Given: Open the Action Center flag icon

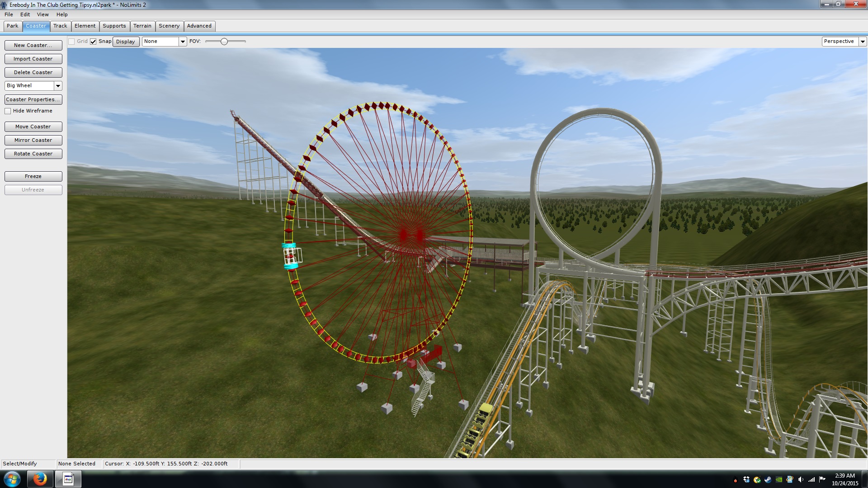Looking at the screenshot, I should coord(822,479).
